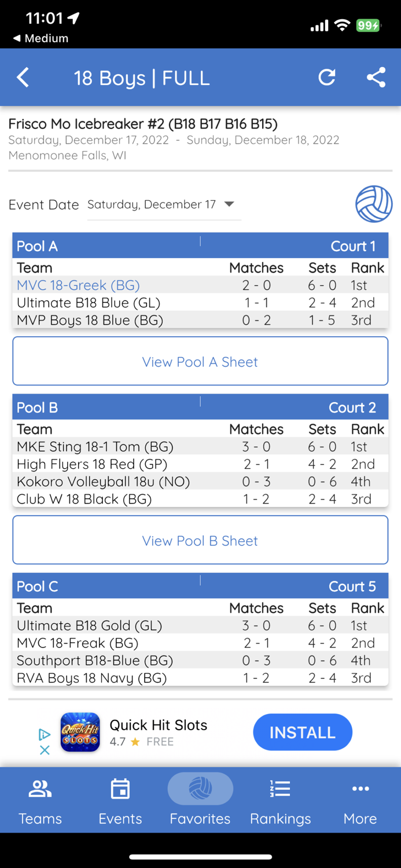The height and width of the screenshot is (868, 401).
Task: Refresh the tournament results
Action: pos(327,77)
